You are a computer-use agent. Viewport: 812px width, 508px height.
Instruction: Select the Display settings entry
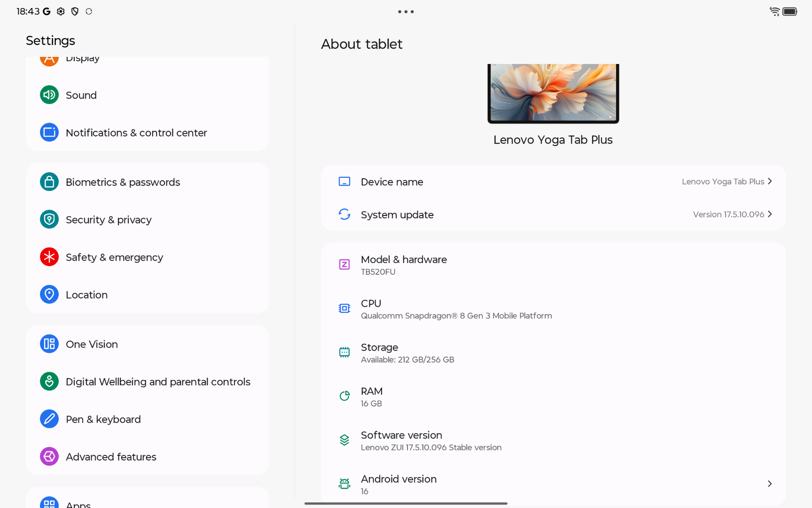[83, 59]
